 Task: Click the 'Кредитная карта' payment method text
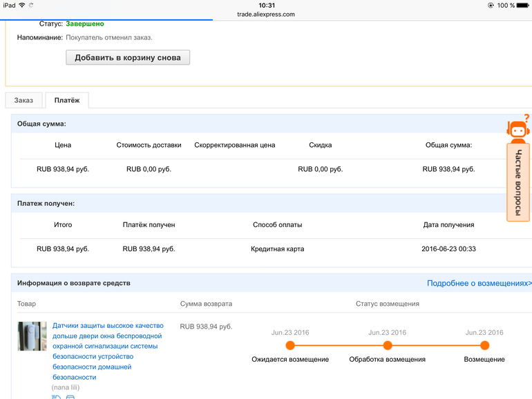click(277, 249)
